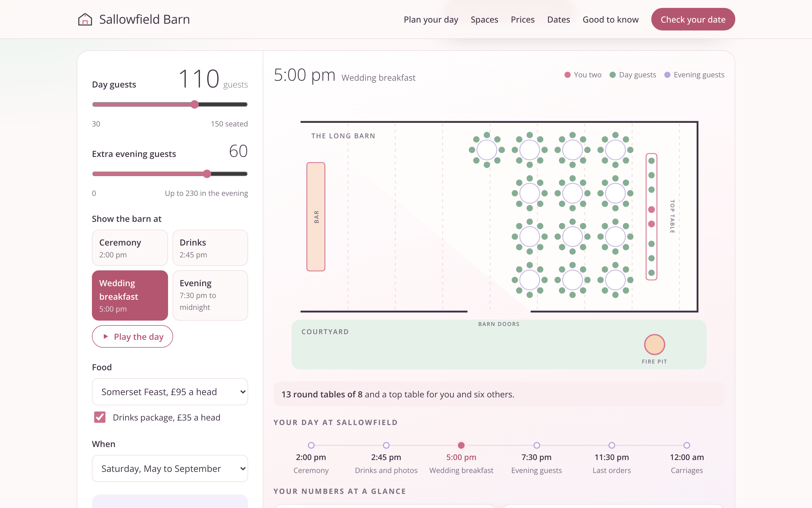Click the pink You two legend dot

coord(567,75)
